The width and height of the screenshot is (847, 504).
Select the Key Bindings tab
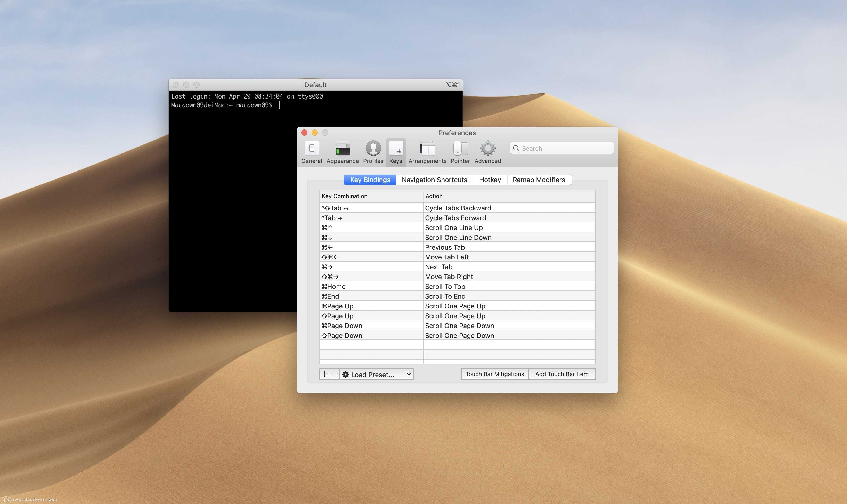click(x=370, y=180)
